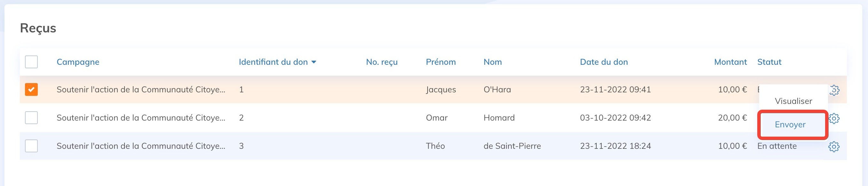Open the actions gear on Théo de Saint-Pierre's row

[x=835, y=147]
